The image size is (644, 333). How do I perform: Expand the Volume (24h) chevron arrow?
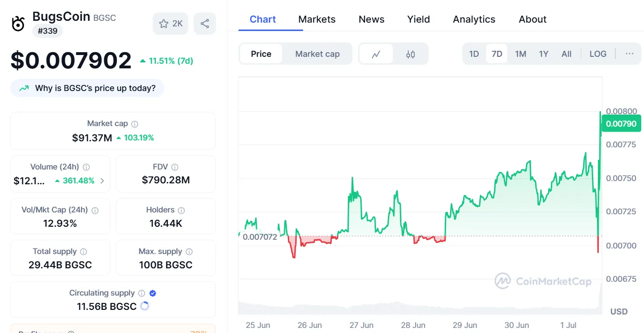point(102,181)
